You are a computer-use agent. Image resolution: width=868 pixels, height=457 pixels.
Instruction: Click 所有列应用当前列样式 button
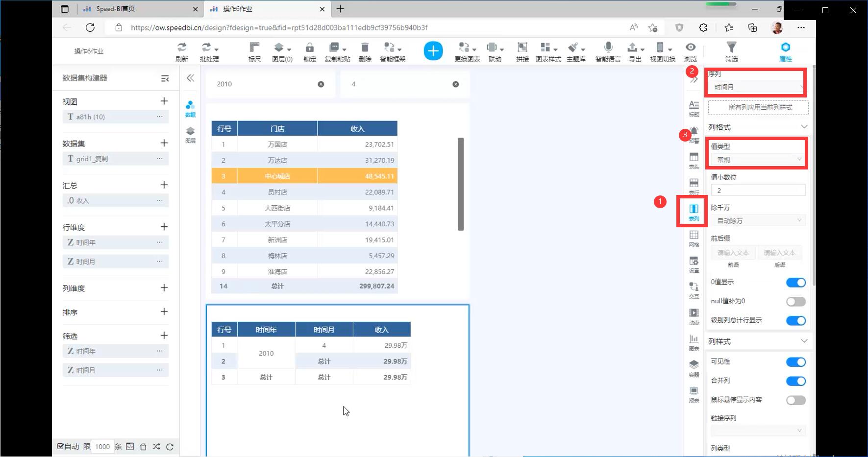(x=758, y=107)
